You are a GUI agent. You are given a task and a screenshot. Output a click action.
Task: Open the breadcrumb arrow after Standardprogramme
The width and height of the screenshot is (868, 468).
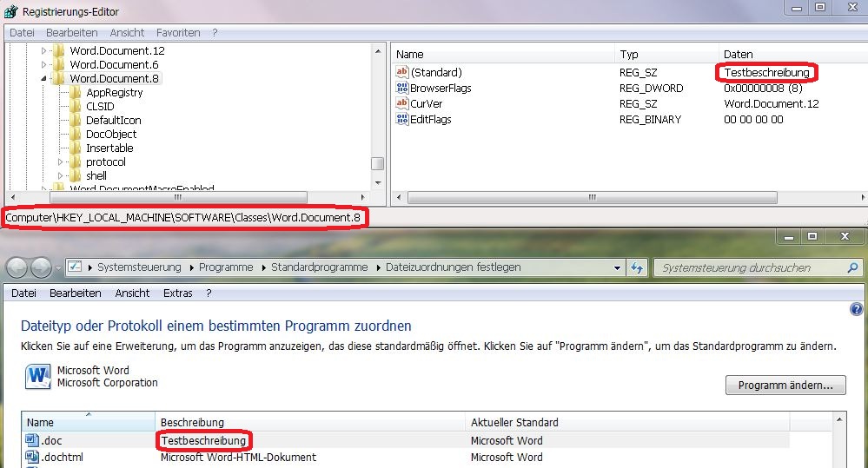379,267
